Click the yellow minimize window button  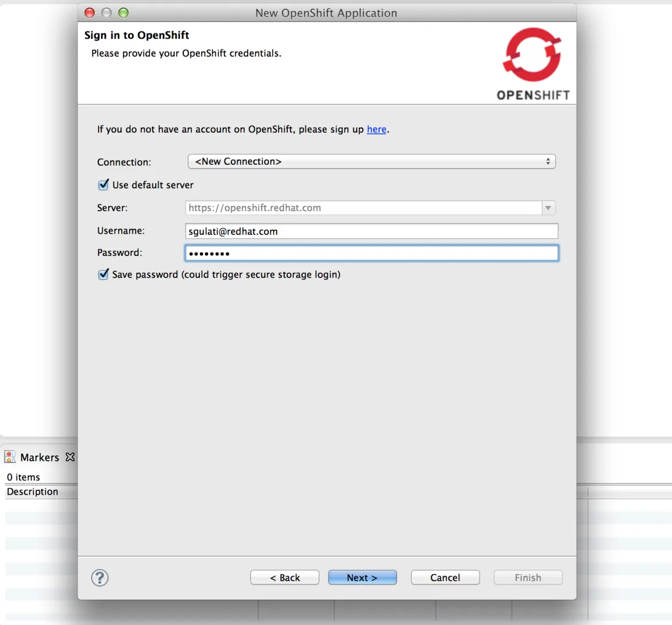click(x=106, y=13)
